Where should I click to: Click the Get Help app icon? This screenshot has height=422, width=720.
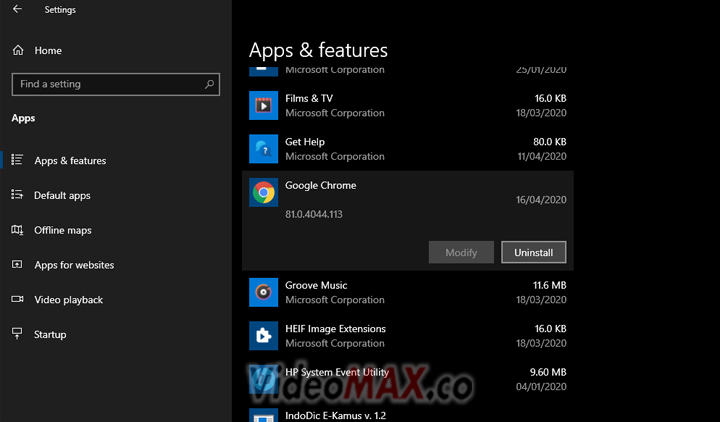pos(263,149)
